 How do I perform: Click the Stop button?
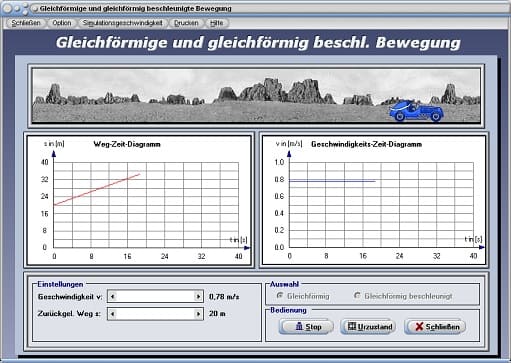point(306,327)
